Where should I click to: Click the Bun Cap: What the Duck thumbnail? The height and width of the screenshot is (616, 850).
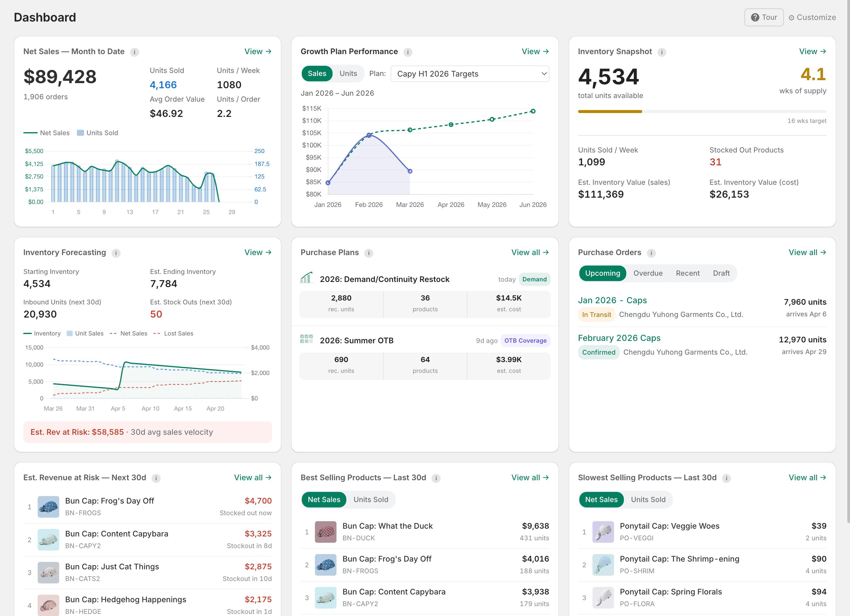tap(325, 532)
